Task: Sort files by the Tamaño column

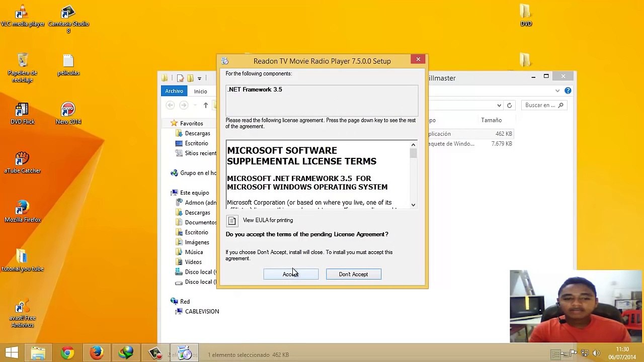Action: tap(491, 120)
